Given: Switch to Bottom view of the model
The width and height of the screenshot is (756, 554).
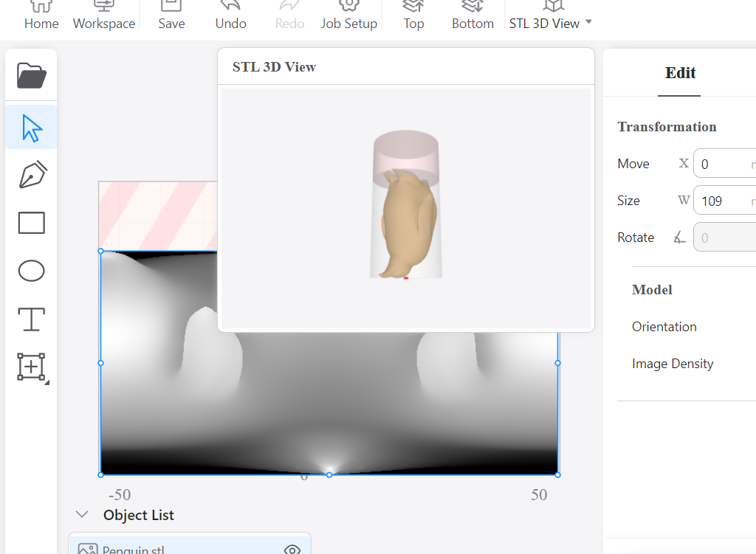Looking at the screenshot, I should [x=472, y=16].
